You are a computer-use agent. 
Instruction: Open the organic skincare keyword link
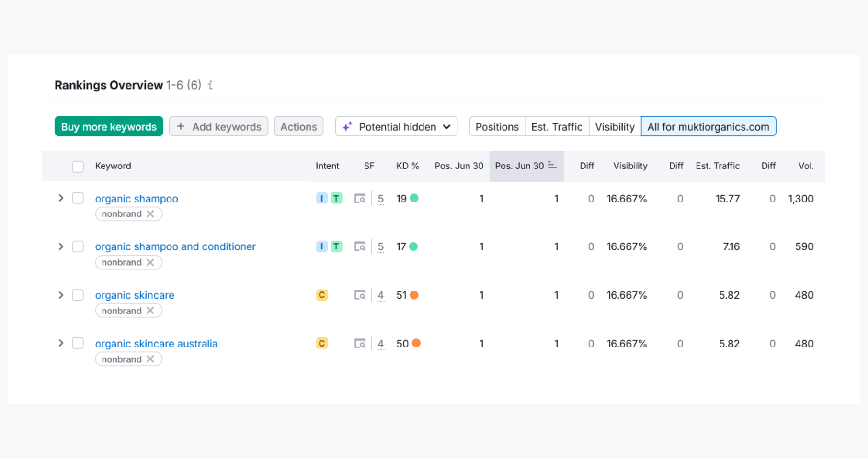pos(135,295)
